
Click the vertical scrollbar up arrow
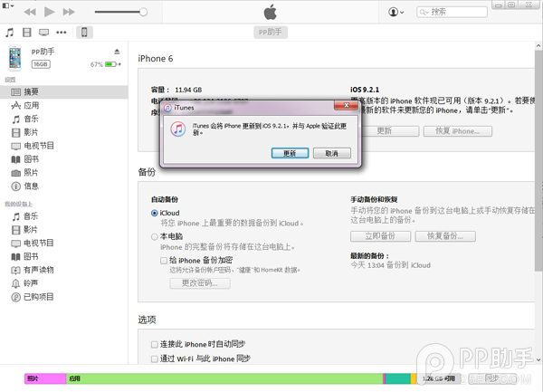click(538, 45)
